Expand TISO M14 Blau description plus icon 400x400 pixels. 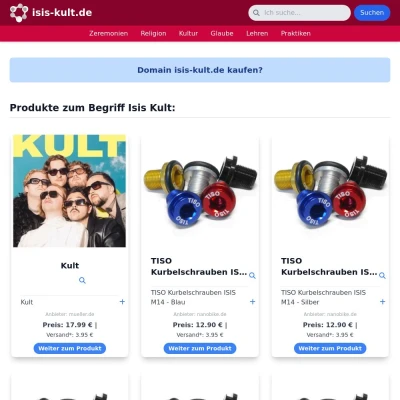(x=252, y=302)
